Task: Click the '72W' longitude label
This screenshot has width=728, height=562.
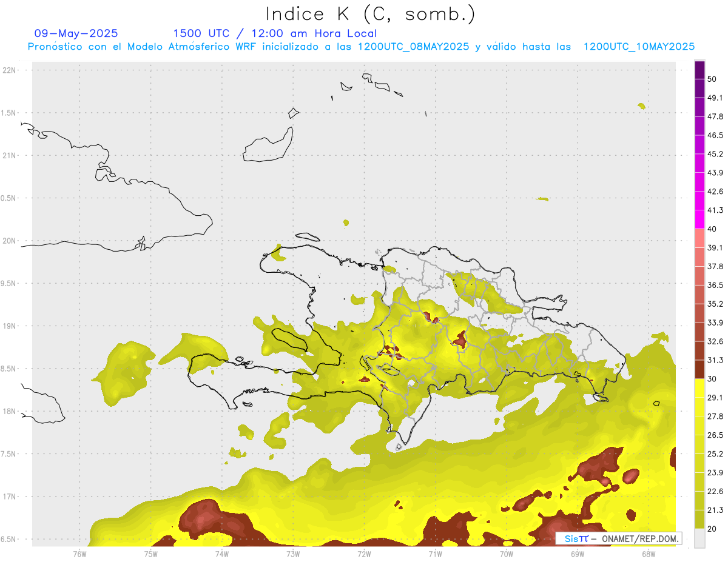Action: [364, 554]
